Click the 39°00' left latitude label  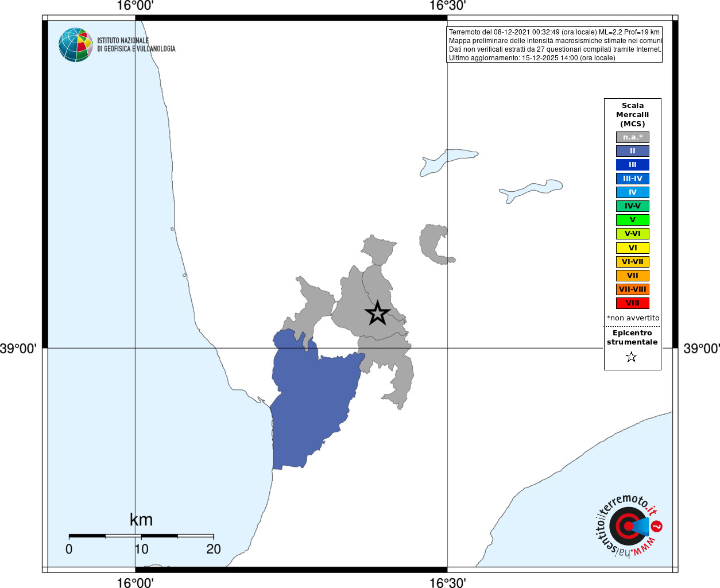point(18,349)
